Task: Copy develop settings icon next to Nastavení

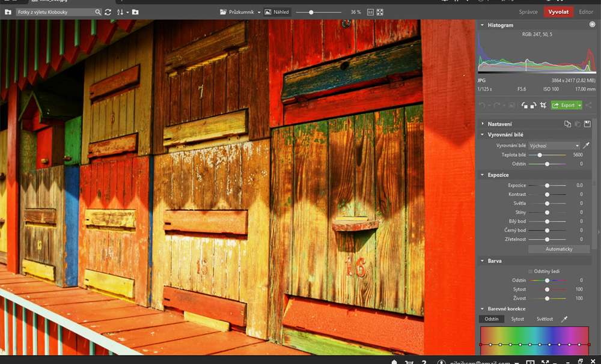Action: [x=567, y=124]
